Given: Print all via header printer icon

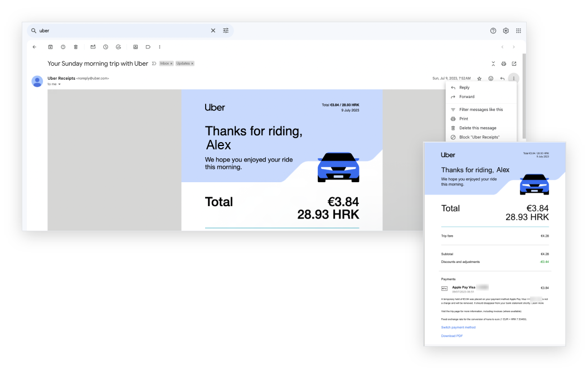Looking at the screenshot, I should pos(504,64).
